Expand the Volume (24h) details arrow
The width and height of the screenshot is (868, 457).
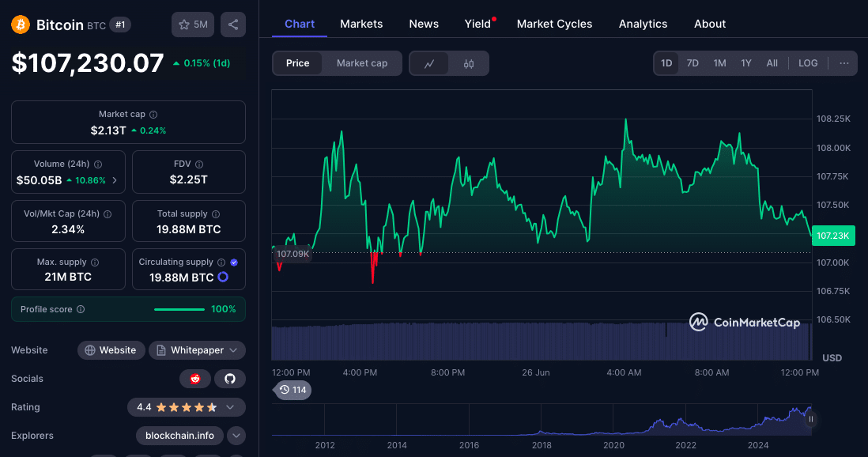coord(115,180)
